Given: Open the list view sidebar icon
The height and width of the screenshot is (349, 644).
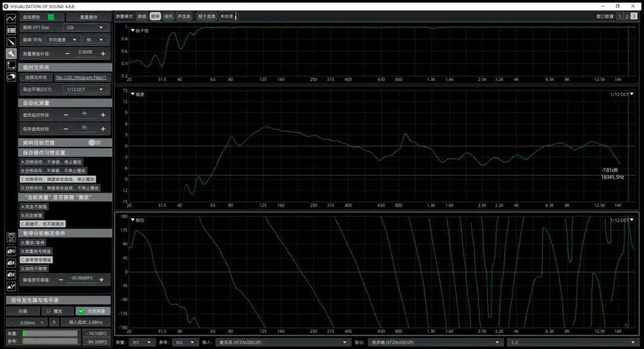Looking at the screenshot, I should point(11,30).
